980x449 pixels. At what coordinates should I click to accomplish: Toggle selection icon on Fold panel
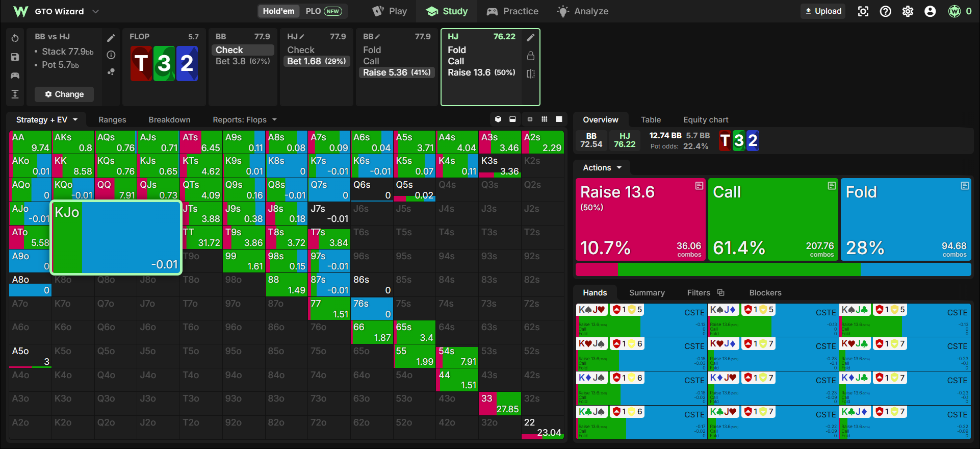click(965, 186)
